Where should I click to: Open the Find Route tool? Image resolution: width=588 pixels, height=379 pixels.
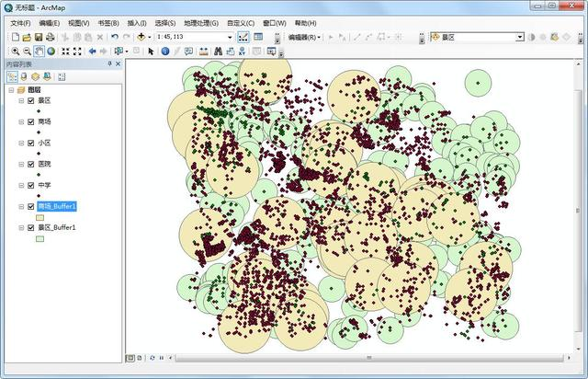pos(231,52)
